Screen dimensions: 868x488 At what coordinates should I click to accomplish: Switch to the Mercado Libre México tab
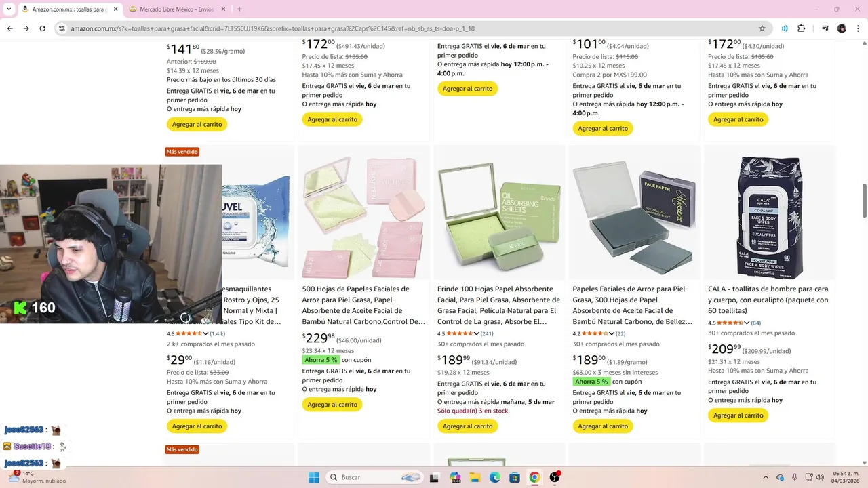[x=177, y=9]
